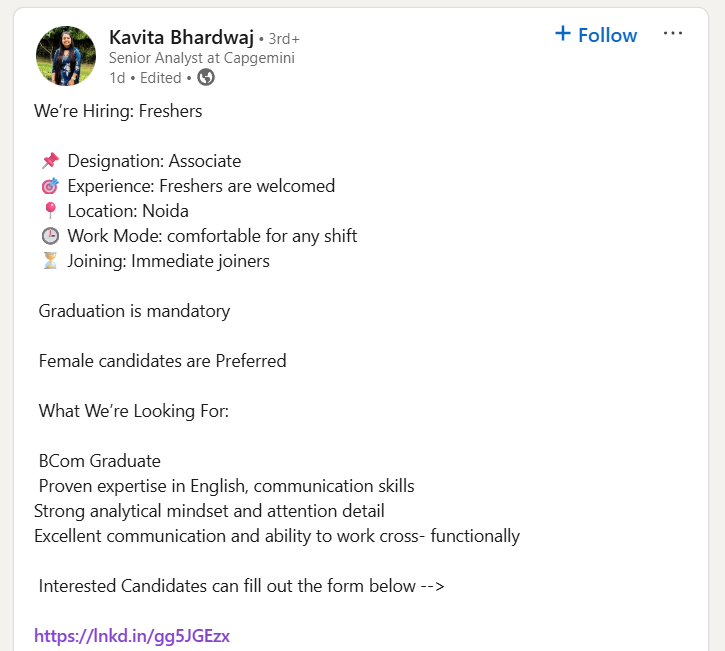Click the We're Hiring: Freshers heading
The height and width of the screenshot is (651, 725).
pos(118,111)
